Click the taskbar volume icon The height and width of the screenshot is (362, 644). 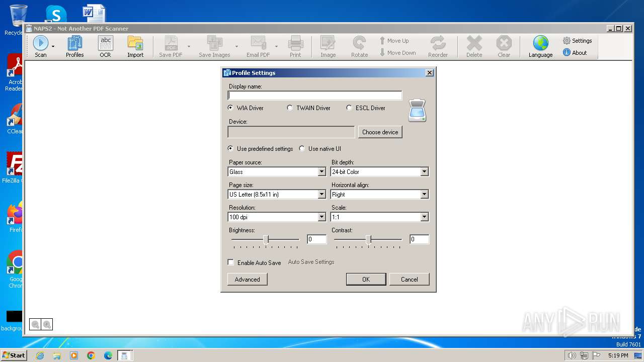coord(572,355)
